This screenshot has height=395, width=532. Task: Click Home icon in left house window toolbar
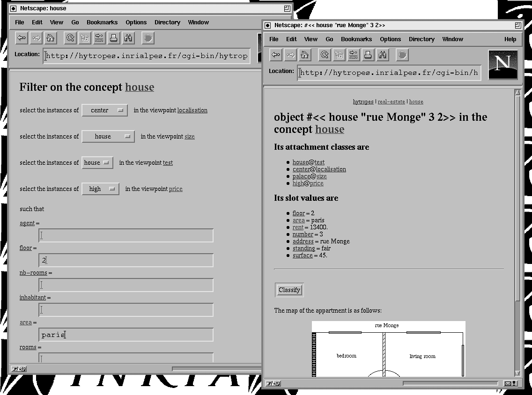51,38
